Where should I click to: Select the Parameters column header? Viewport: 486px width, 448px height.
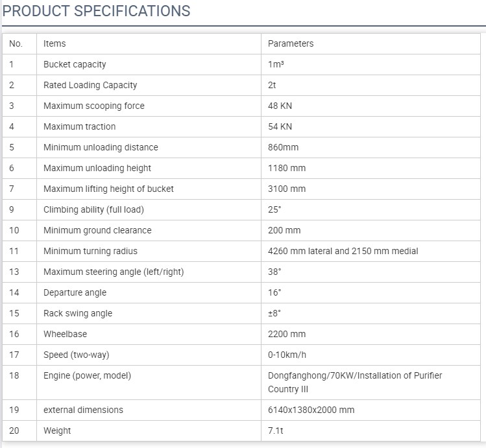[x=291, y=43]
